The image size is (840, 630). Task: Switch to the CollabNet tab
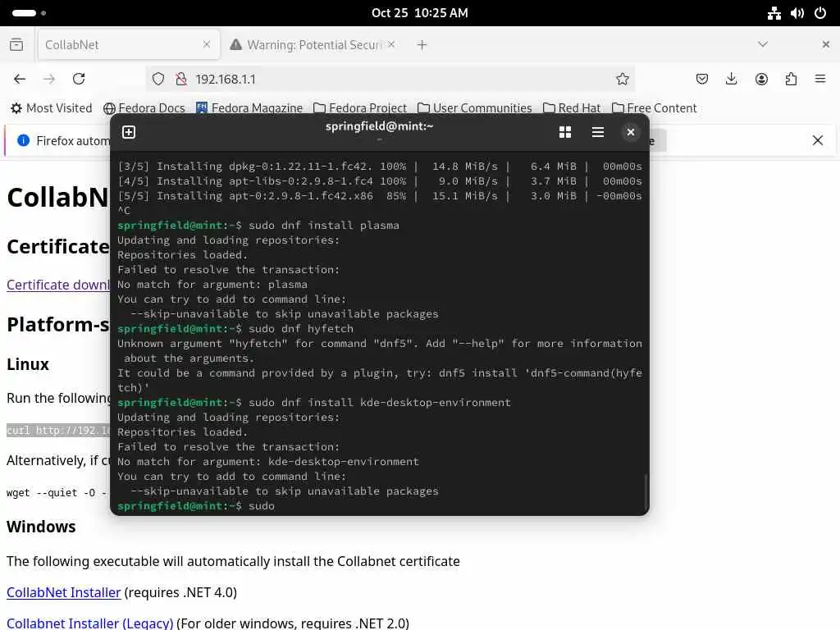(x=129, y=44)
